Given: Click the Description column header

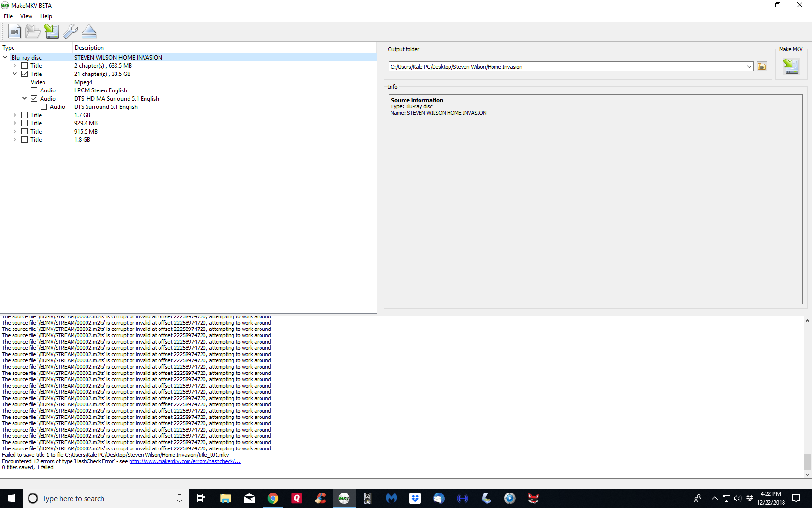Looking at the screenshot, I should coord(224,48).
